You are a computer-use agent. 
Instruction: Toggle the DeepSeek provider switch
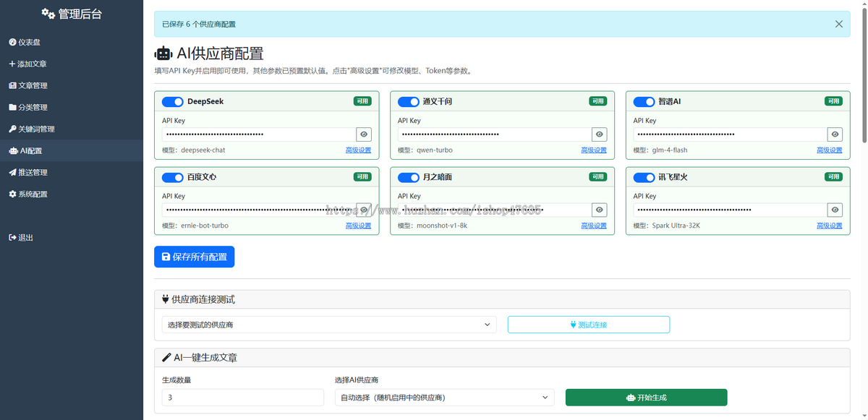pos(172,102)
